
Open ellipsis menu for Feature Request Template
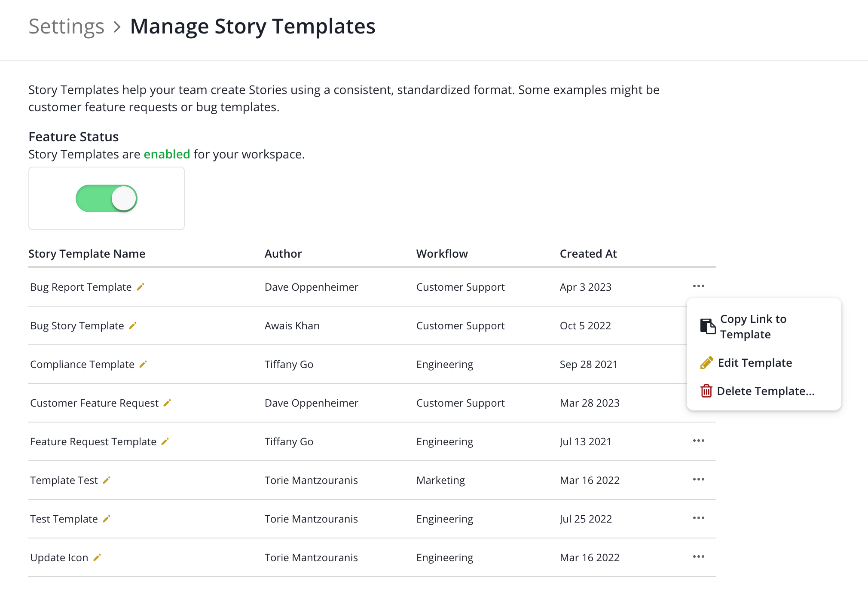point(698,441)
